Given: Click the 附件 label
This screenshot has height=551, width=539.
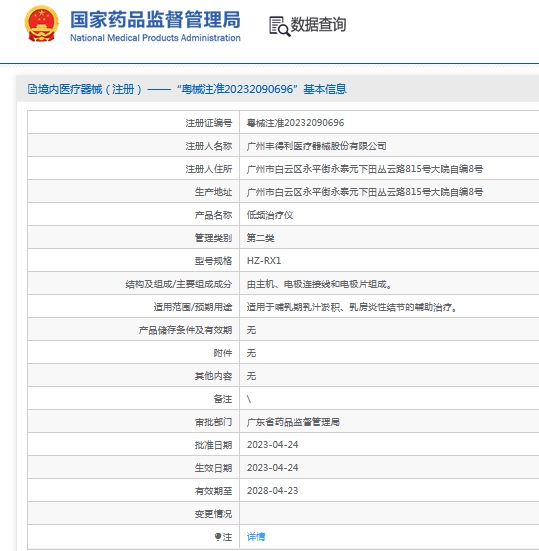Looking at the screenshot, I should (x=223, y=353).
